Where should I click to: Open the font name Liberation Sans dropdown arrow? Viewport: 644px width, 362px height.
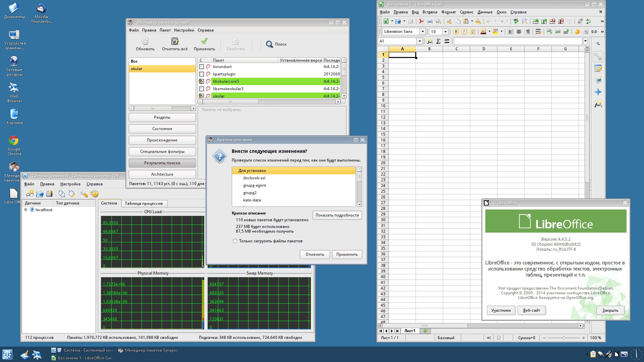(423, 32)
